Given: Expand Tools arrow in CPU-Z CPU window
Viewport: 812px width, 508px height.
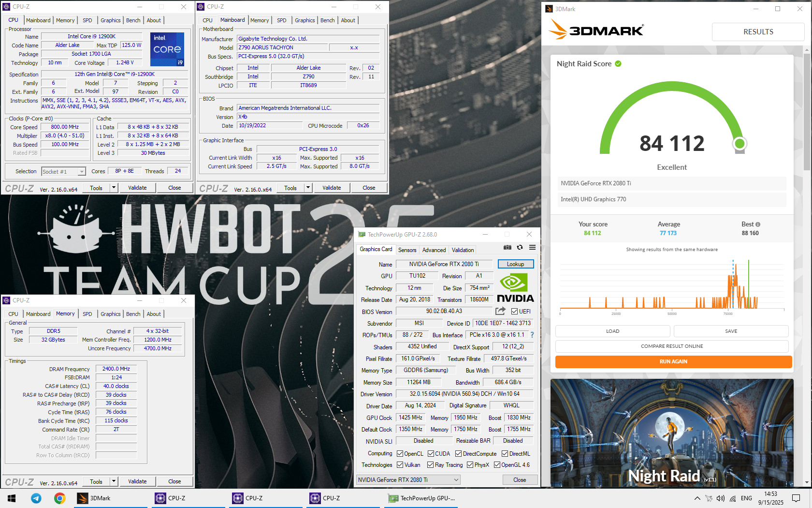Looking at the screenshot, I should pyautogui.click(x=114, y=188).
